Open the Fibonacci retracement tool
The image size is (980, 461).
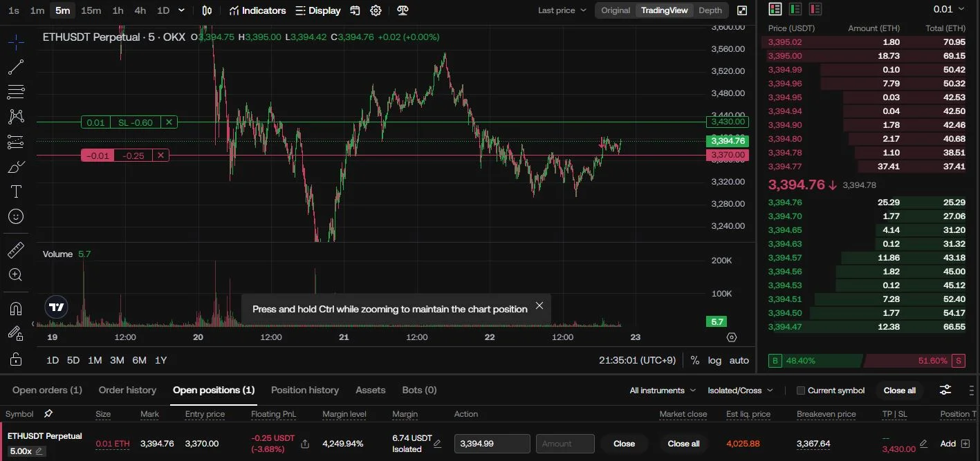coord(16,92)
